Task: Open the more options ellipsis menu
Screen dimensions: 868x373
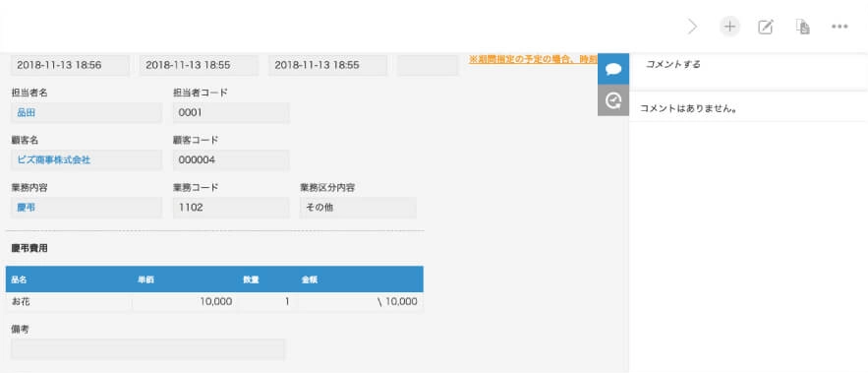Action: (839, 27)
